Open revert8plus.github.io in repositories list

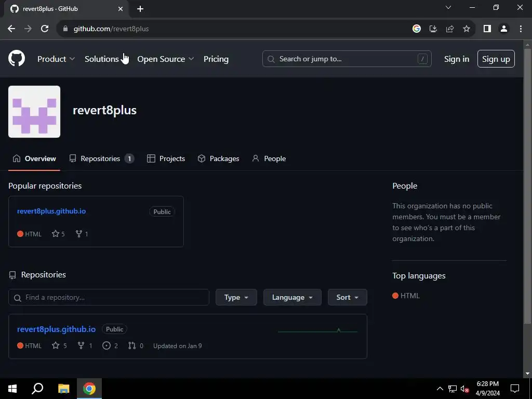point(56,329)
